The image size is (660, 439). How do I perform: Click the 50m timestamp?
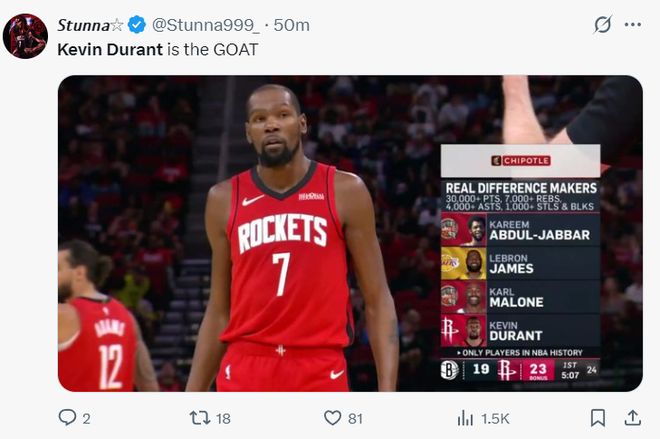pyautogui.click(x=291, y=25)
